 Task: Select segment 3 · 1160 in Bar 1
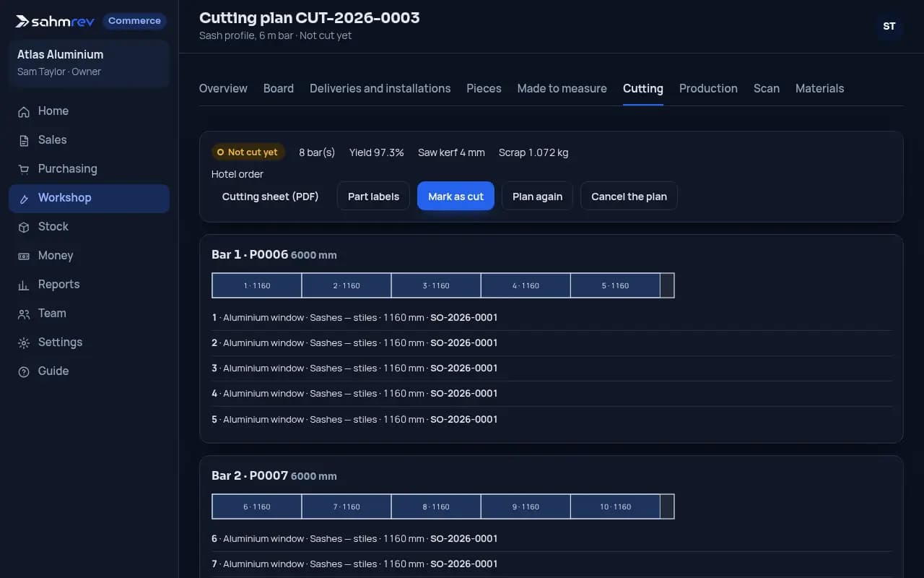[436, 285]
